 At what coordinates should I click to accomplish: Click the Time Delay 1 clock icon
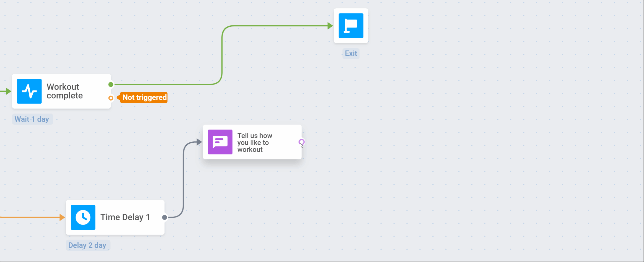click(83, 217)
